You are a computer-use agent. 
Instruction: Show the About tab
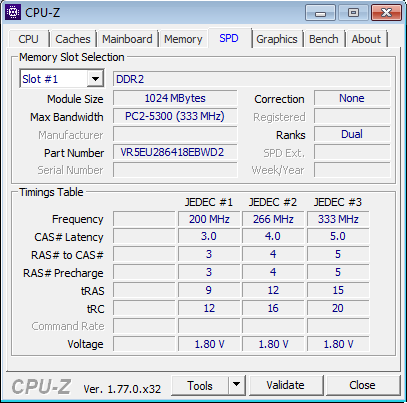pos(366,39)
